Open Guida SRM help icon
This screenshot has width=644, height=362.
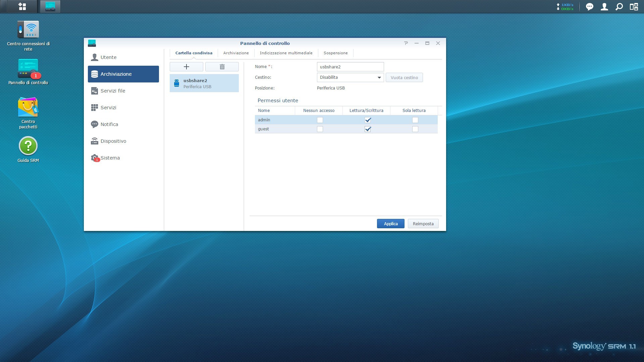pos(28,146)
